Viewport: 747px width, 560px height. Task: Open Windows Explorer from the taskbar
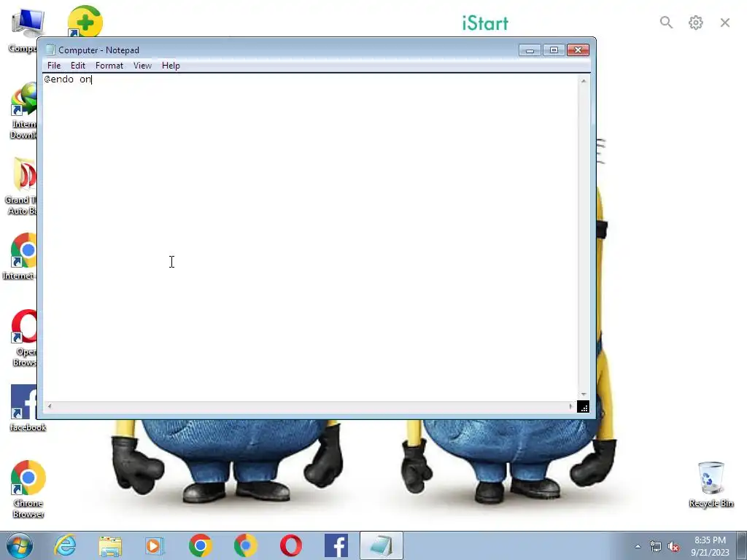110,546
